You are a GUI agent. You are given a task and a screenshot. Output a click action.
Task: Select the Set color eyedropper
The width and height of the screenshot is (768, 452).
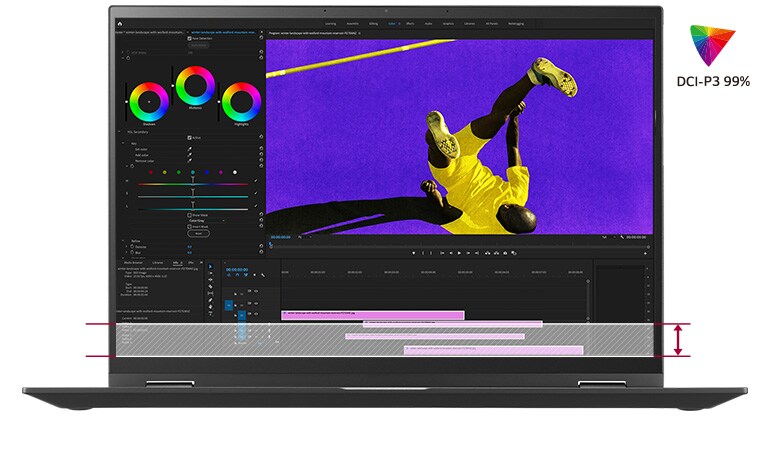pyautogui.click(x=189, y=150)
